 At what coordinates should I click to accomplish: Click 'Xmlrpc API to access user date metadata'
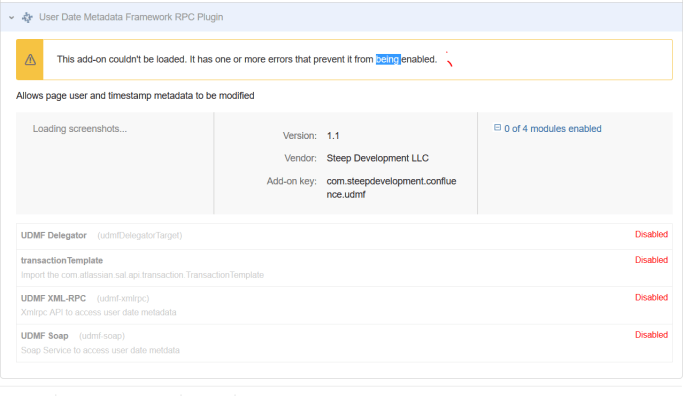(99, 312)
